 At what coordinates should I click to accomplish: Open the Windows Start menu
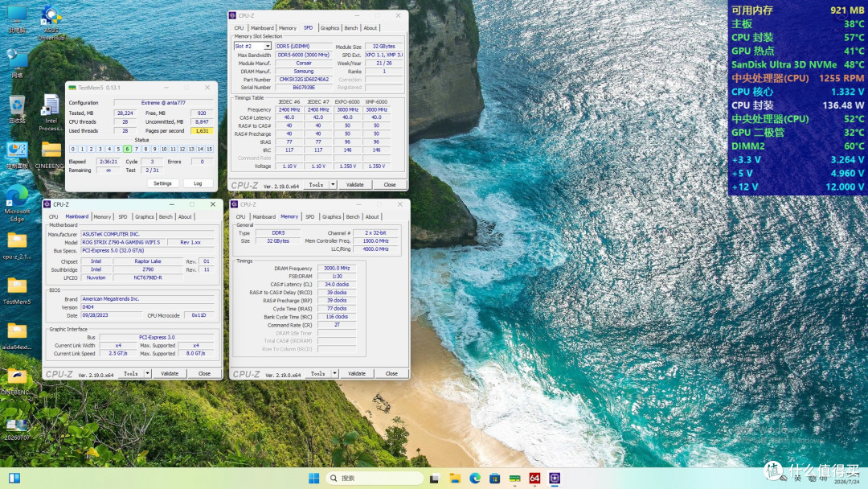tap(314, 478)
